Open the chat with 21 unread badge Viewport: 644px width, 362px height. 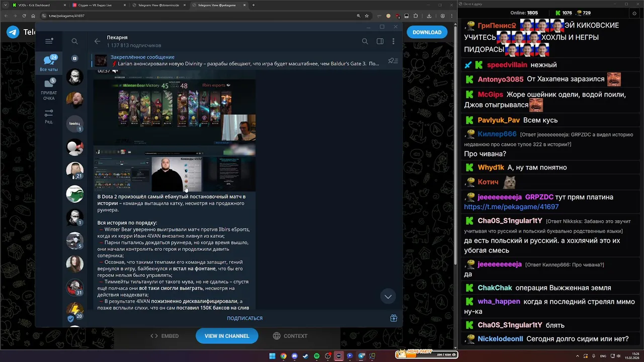click(75, 170)
